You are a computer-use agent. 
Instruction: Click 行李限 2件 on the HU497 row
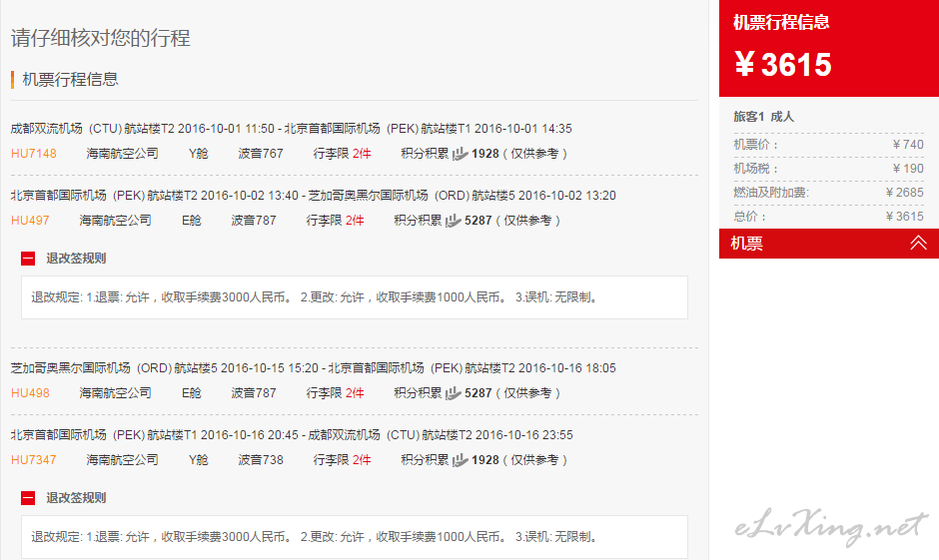[x=336, y=221]
